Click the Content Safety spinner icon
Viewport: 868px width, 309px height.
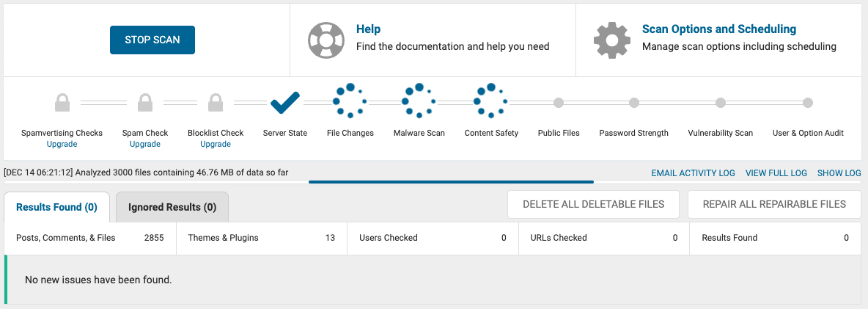[491, 101]
